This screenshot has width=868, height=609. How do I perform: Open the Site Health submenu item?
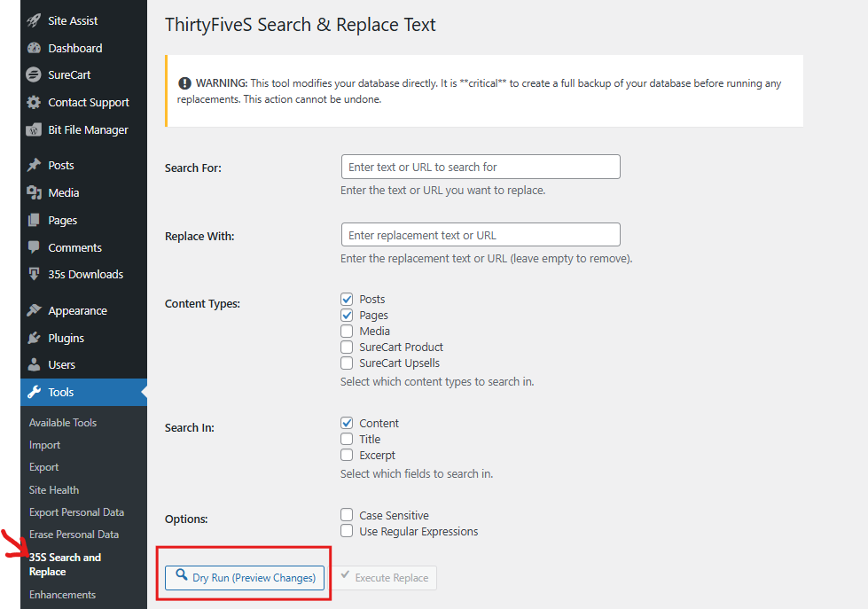tap(54, 490)
